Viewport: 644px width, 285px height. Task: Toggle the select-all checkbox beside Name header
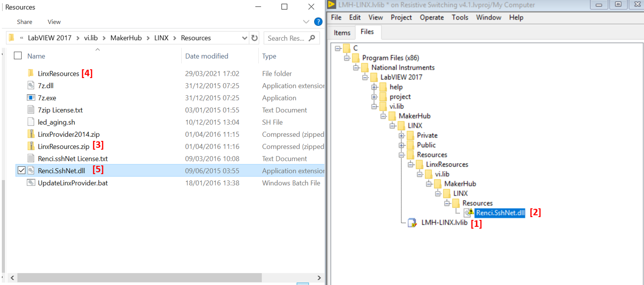pyautogui.click(x=18, y=56)
